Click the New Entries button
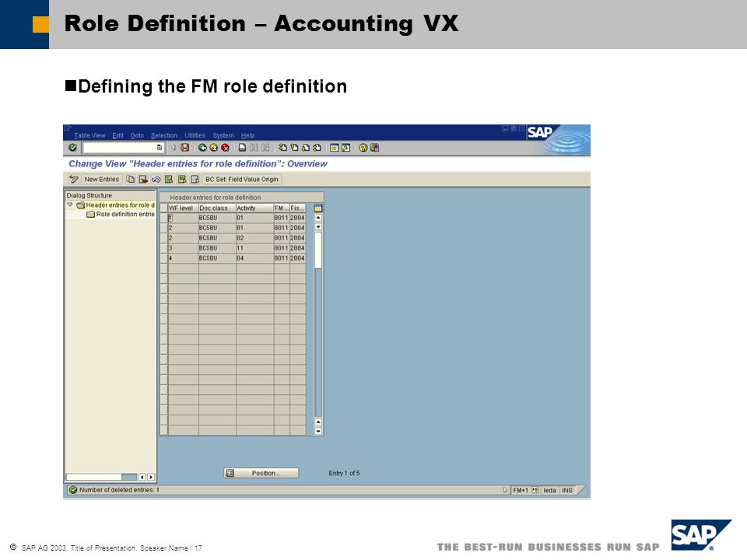This screenshot has height=560, width=747. pos(101,179)
